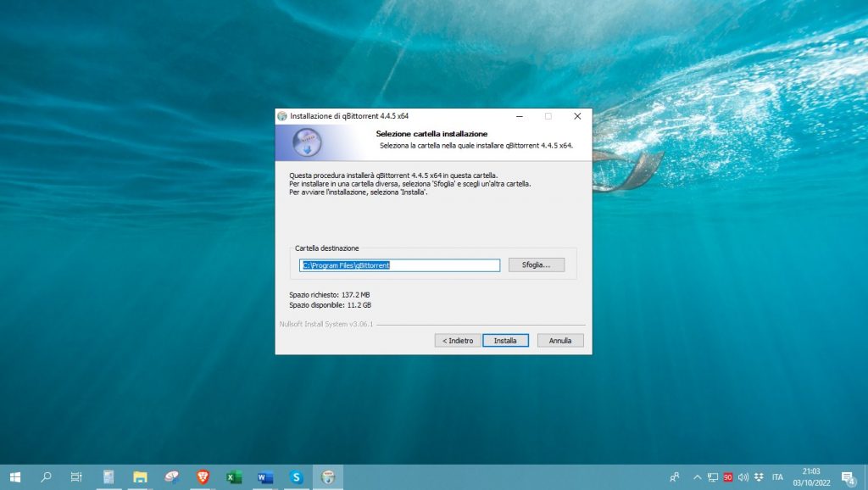Click the red battery percentage indicator
Screen dimensions: 868x490
click(x=730, y=476)
